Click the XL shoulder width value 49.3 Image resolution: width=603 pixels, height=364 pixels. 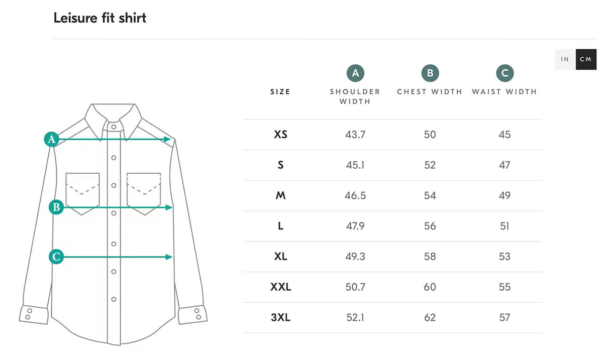point(355,257)
